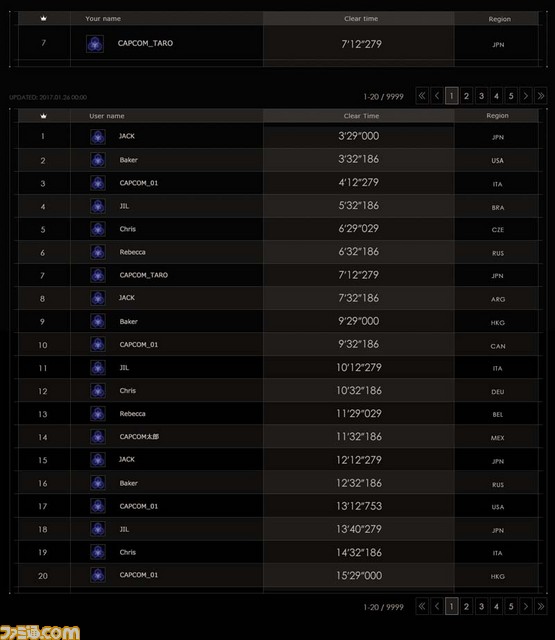Jump to last page with bottom double-right arrow
The height and width of the screenshot is (640, 555).
(x=541, y=606)
